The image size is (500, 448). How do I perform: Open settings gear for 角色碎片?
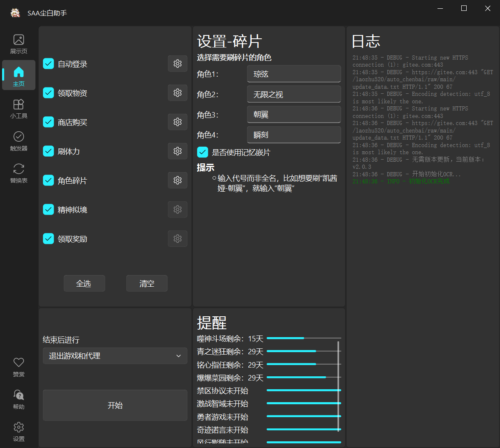coord(177,180)
